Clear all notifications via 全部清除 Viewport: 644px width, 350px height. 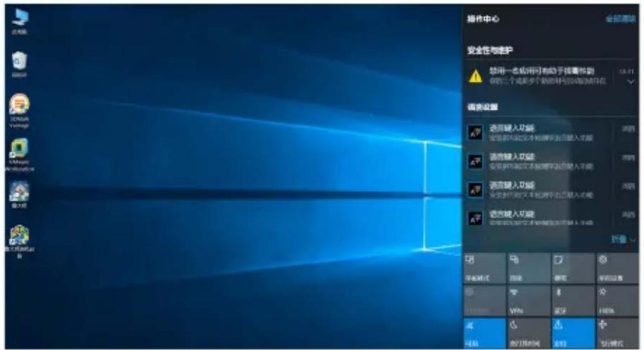(620, 19)
